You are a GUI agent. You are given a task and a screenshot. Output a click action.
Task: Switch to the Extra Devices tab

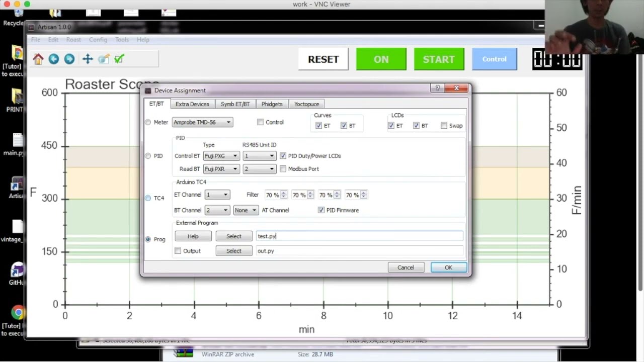192,104
